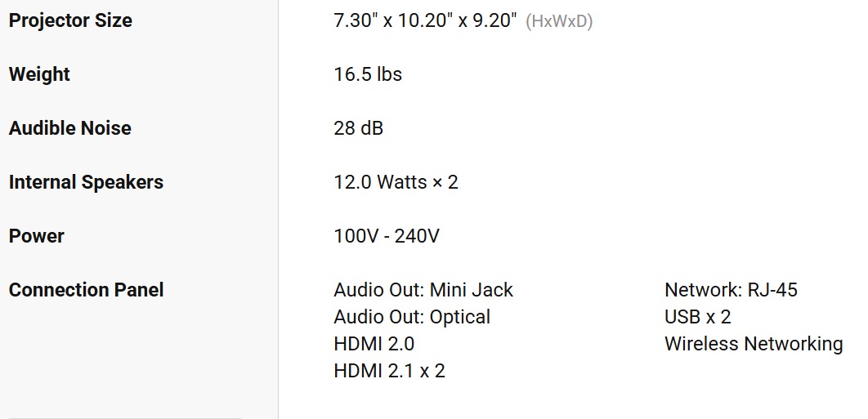Click the USB x 2 entry
This screenshot has width=868, height=419.
[x=697, y=317]
